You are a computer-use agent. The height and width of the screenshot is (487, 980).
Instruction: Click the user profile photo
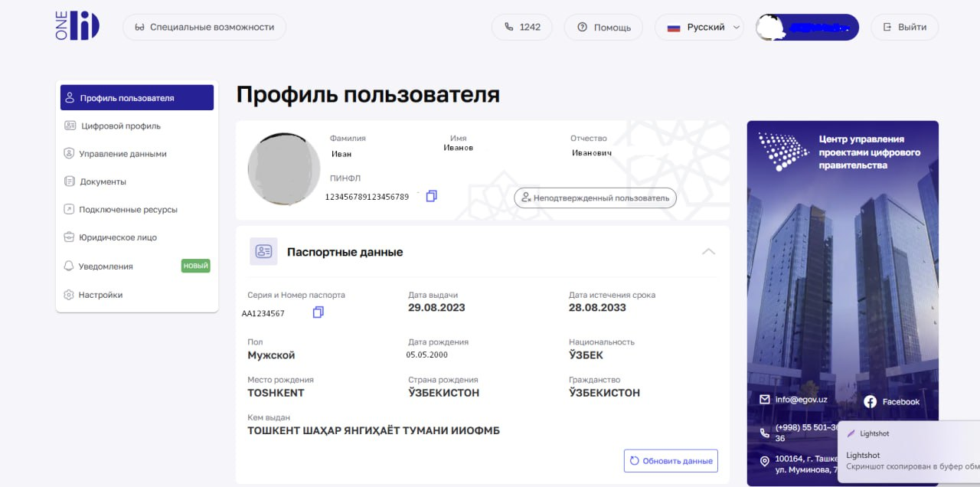coord(284,169)
